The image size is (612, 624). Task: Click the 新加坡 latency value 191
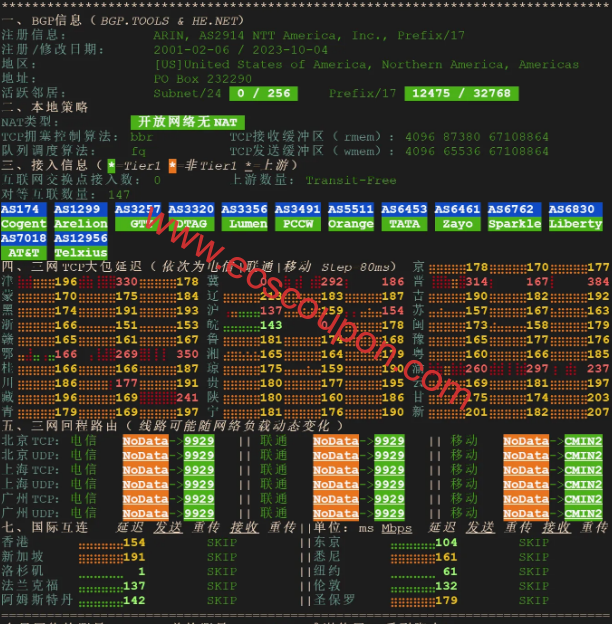pyautogui.click(x=134, y=557)
